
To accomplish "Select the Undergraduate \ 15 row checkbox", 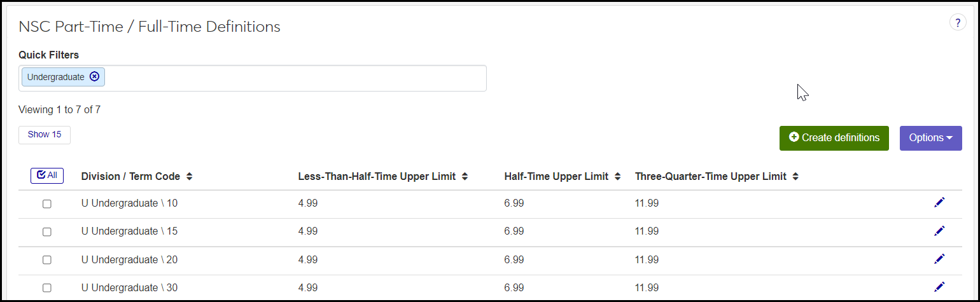I will point(46,232).
